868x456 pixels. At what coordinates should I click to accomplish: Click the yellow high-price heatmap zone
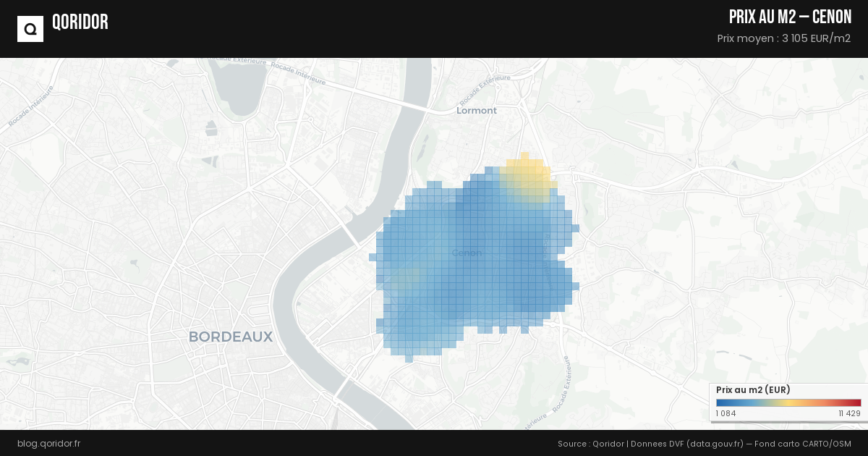coord(528,177)
